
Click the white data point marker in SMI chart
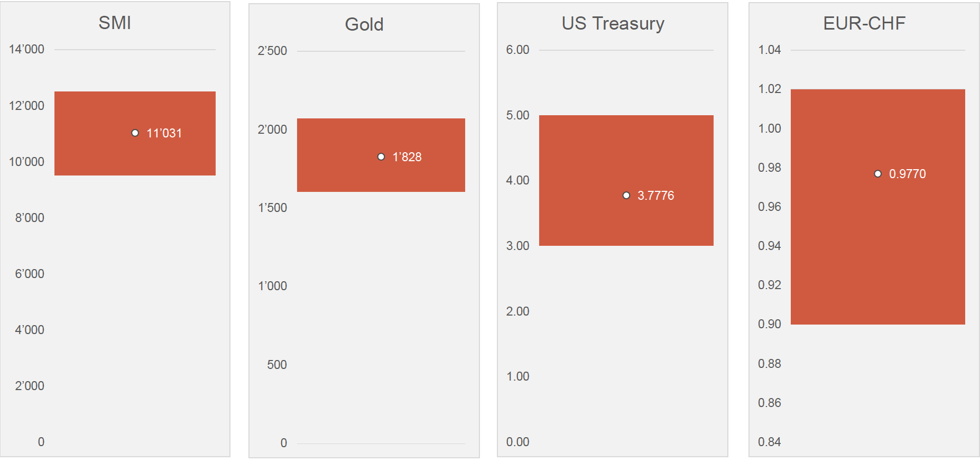(x=135, y=133)
